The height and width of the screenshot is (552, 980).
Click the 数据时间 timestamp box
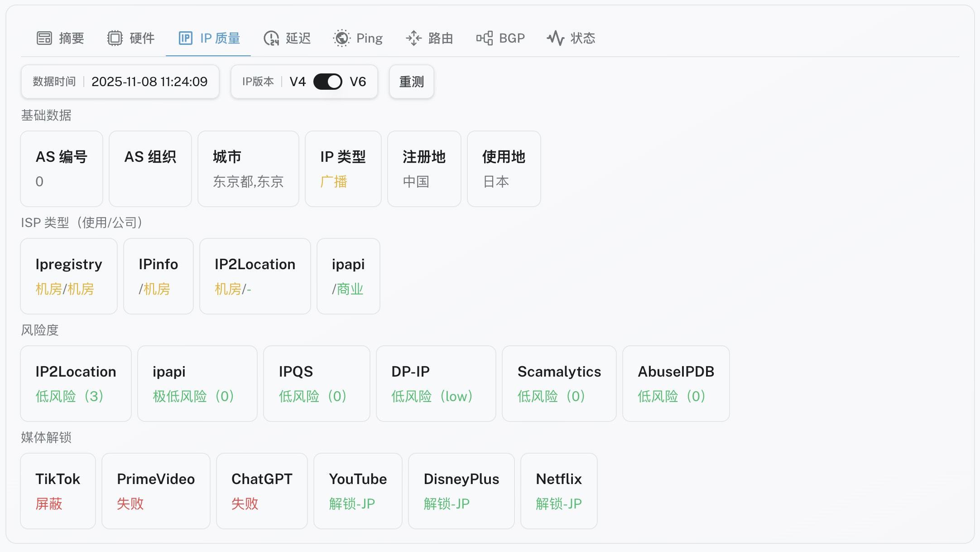point(120,82)
